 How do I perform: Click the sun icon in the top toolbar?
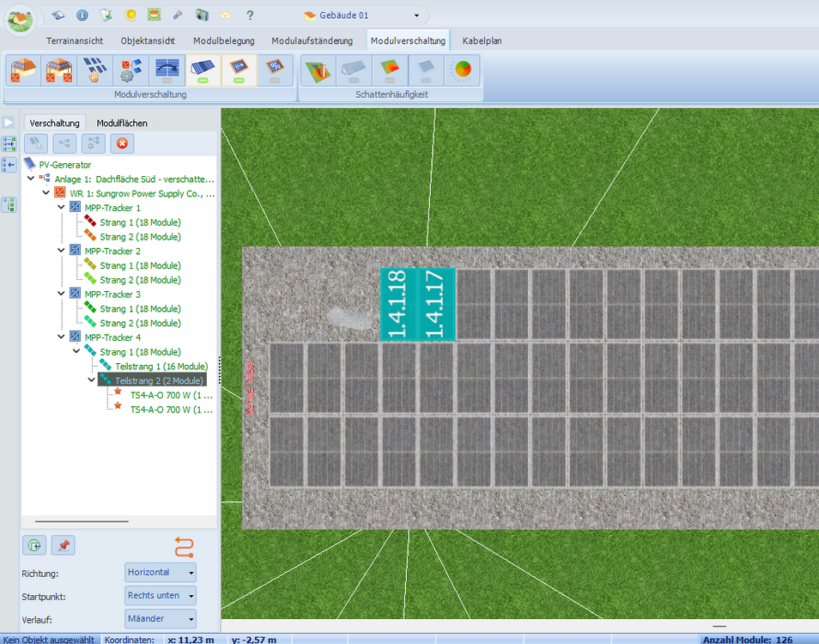130,15
